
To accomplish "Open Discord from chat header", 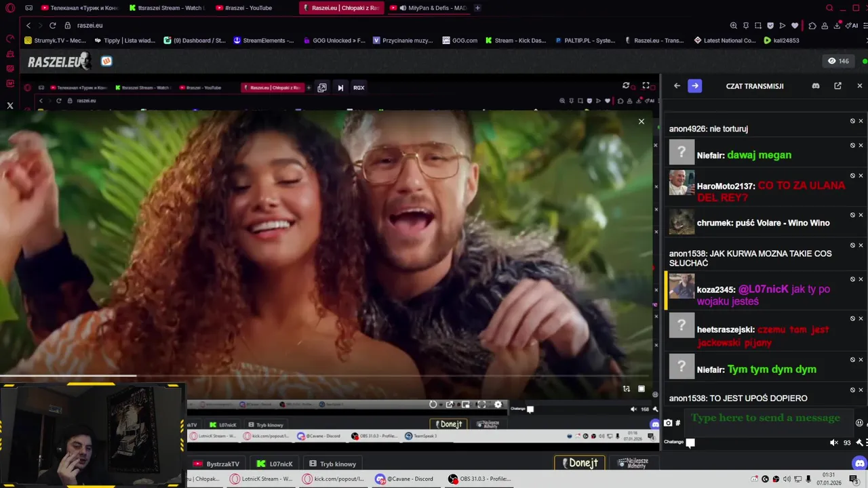I will (816, 86).
